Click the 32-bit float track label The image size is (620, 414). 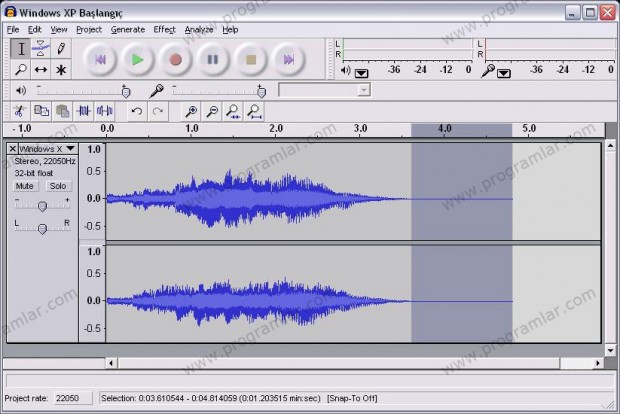point(34,173)
